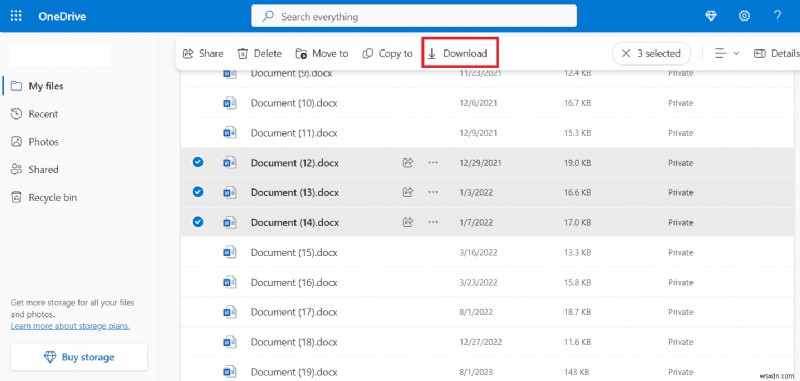Click the Word icon for Document (11).docx
800x381 pixels.
pos(230,133)
